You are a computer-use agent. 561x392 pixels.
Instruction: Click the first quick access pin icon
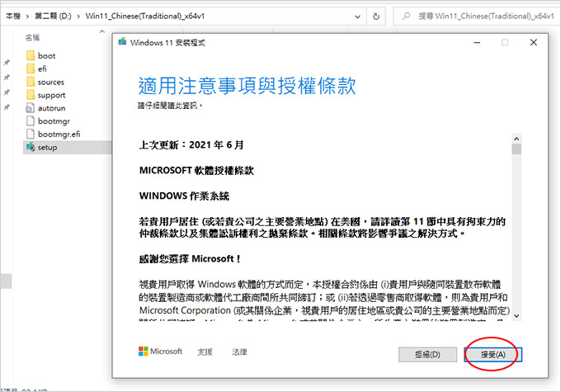(7, 62)
